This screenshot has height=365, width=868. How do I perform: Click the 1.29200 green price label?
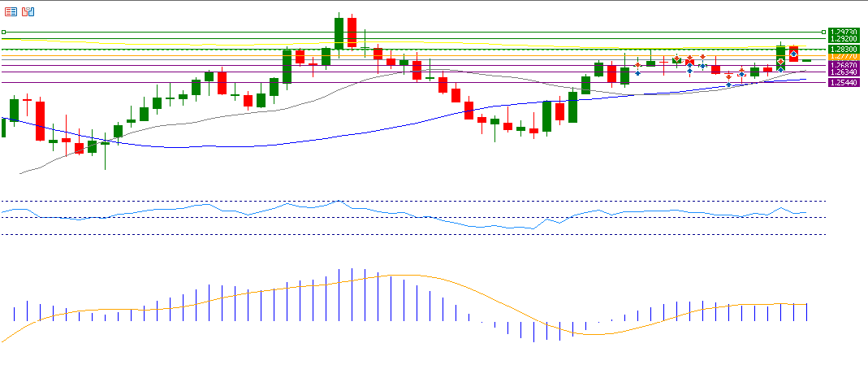click(x=844, y=38)
